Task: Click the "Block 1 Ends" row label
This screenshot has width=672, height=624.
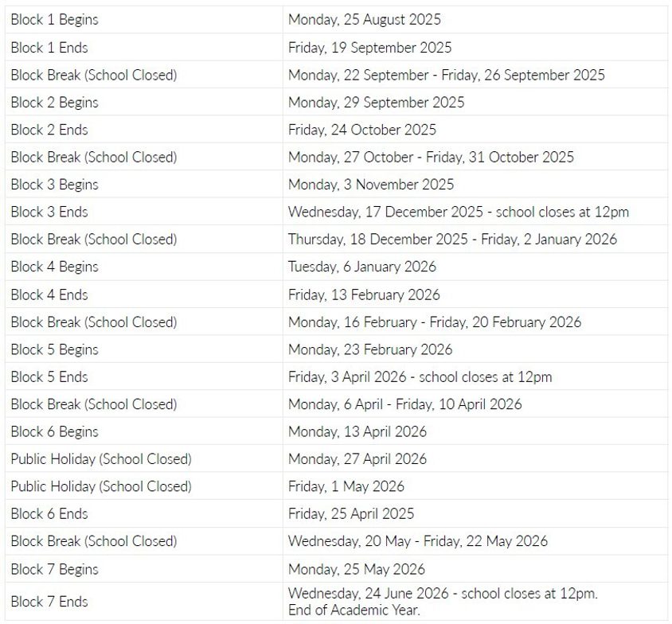Action: [49, 47]
